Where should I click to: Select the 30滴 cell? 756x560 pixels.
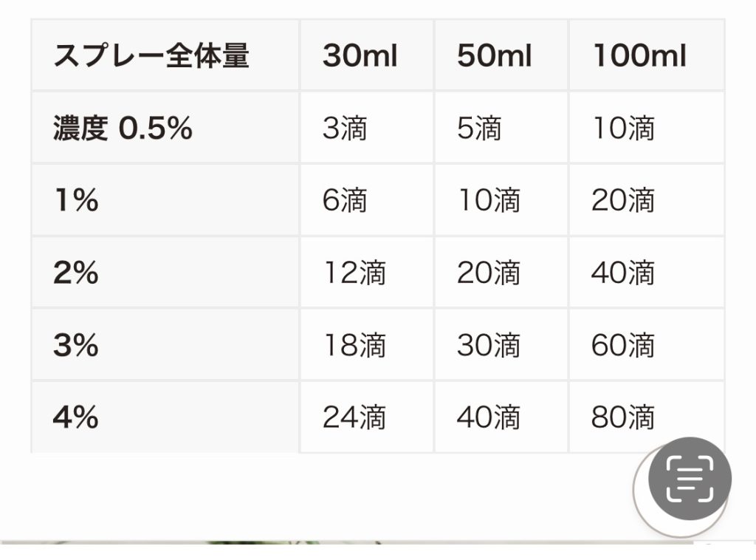click(501, 345)
